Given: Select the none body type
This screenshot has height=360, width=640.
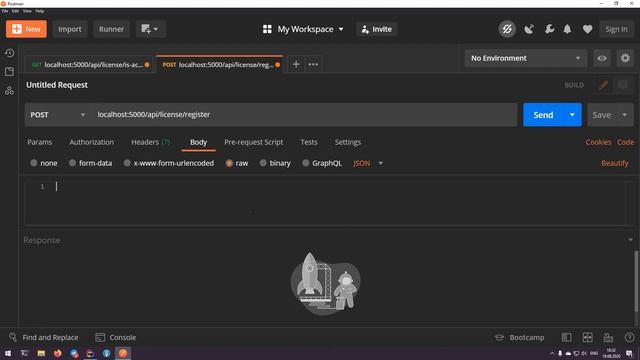Looking at the screenshot, I should click(33, 163).
